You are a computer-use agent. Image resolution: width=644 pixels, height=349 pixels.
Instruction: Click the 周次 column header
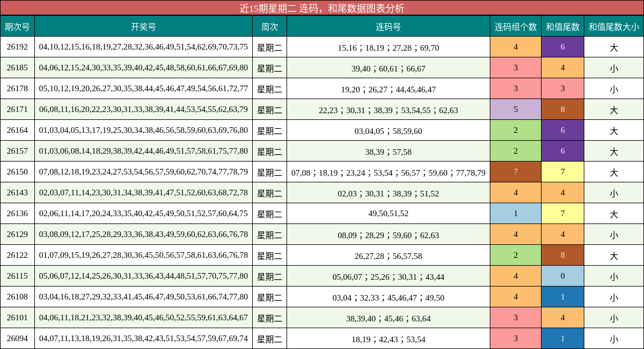(270, 26)
